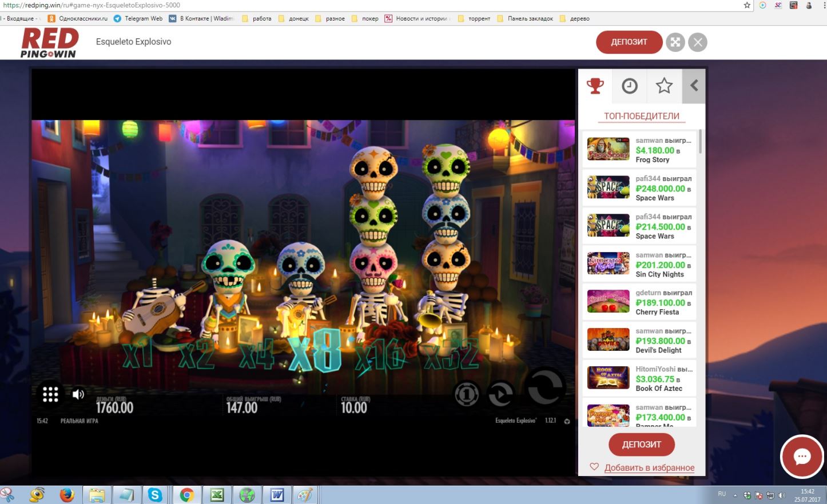Open Devil's Delight thumbnail
This screenshot has height=504, width=827.
(608, 339)
